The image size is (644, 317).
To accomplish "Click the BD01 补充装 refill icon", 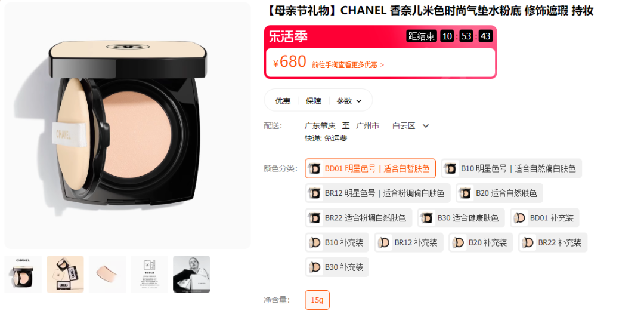I will pyautogui.click(x=520, y=218).
